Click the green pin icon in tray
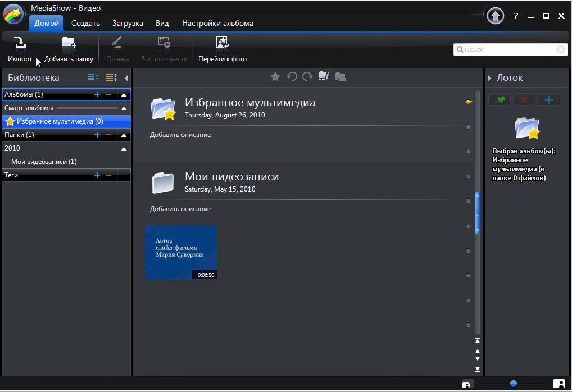Viewport: 572px width, 392px height. [x=500, y=100]
